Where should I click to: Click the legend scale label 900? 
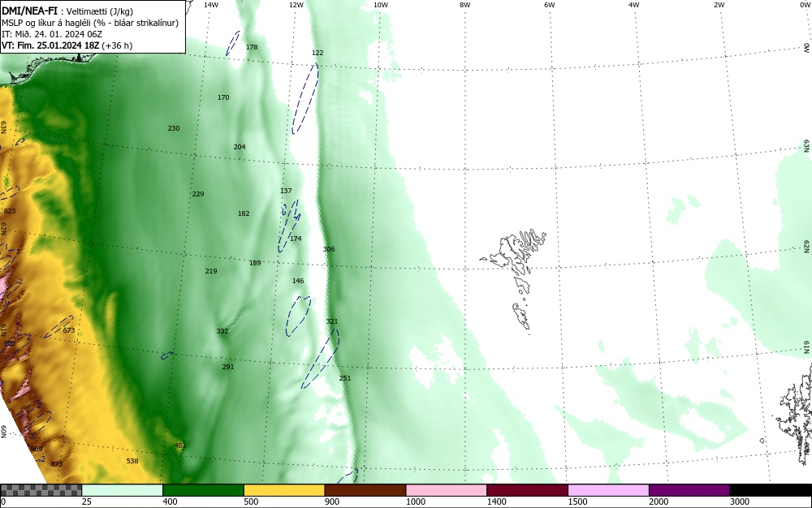pos(332,502)
